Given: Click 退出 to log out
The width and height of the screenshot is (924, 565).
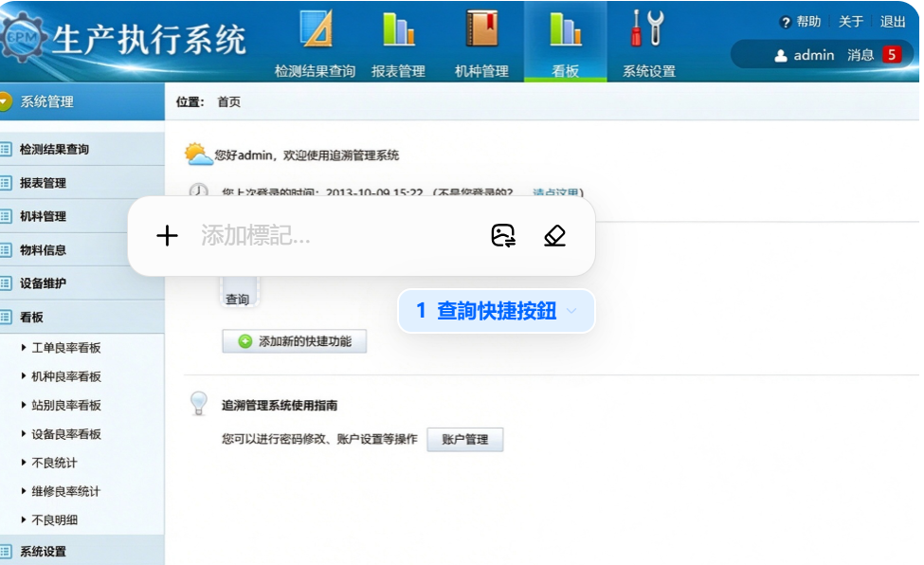Looking at the screenshot, I should click(x=892, y=22).
